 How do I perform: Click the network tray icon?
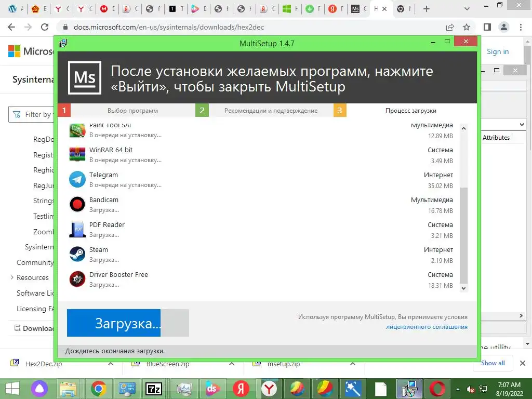point(483,389)
